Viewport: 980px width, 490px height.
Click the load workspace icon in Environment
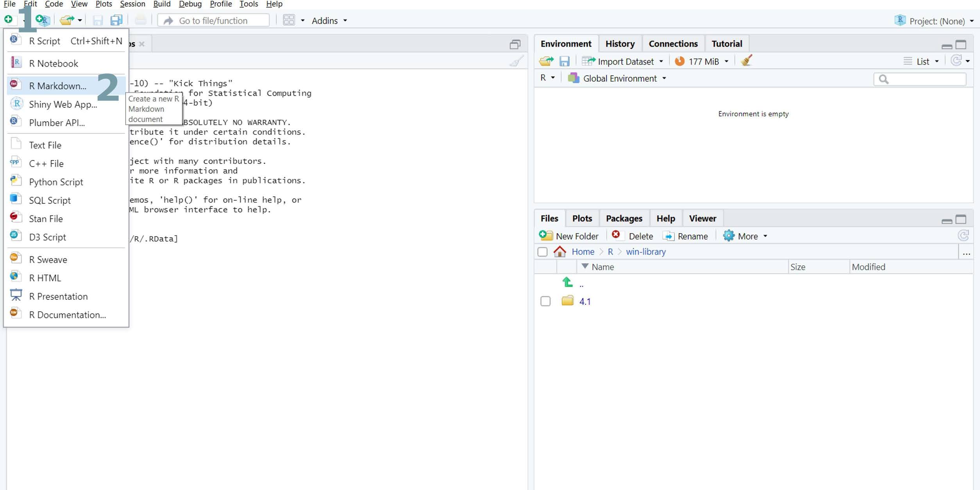click(x=546, y=61)
